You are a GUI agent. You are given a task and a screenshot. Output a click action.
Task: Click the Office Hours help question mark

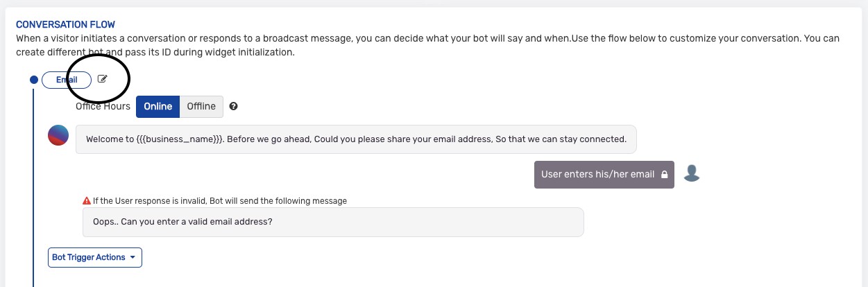tap(234, 107)
